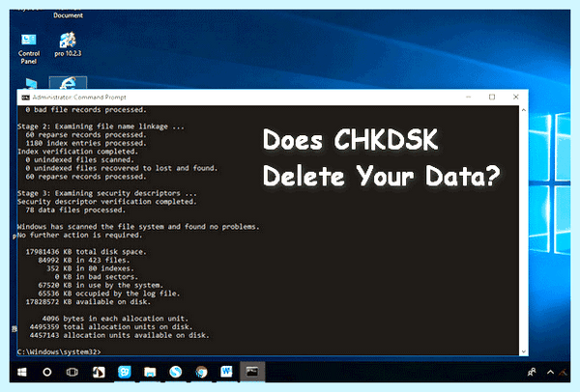Viewport: 580px width, 392px height.
Task: Open the People icon in system tray
Action: (x=532, y=372)
